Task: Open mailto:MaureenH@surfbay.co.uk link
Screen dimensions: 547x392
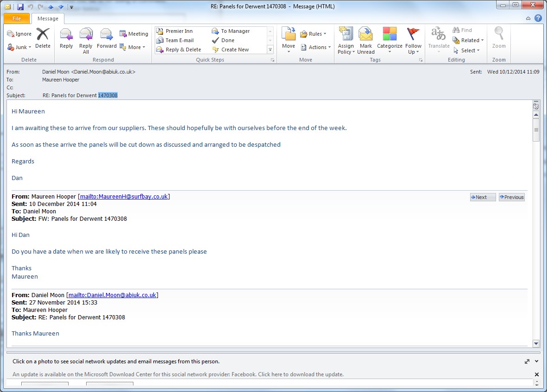Action: [x=124, y=197]
